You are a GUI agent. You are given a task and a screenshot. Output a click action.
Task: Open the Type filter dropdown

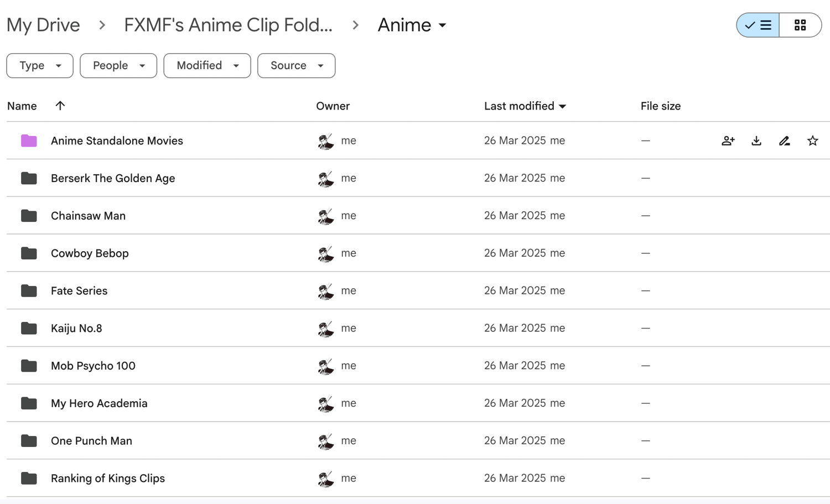tap(40, 65)
